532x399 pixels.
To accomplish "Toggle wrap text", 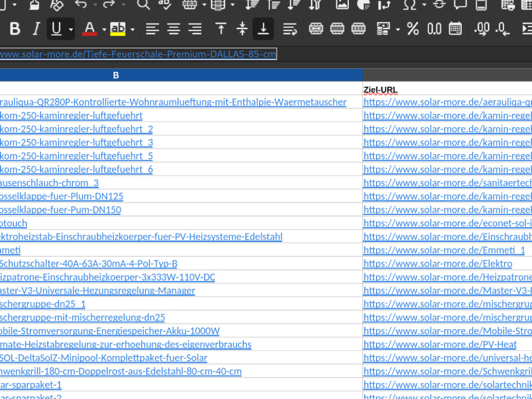I will point(290,29).
